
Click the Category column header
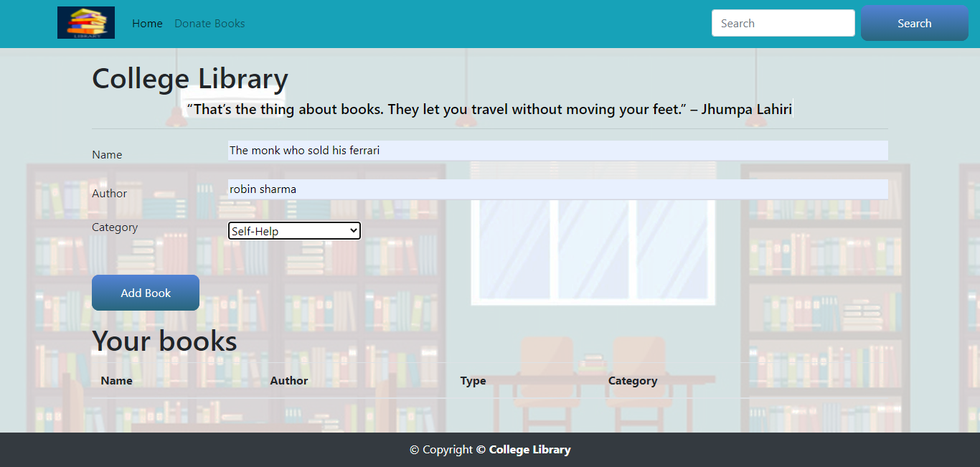pyautogui.click(x=633, y=381)
